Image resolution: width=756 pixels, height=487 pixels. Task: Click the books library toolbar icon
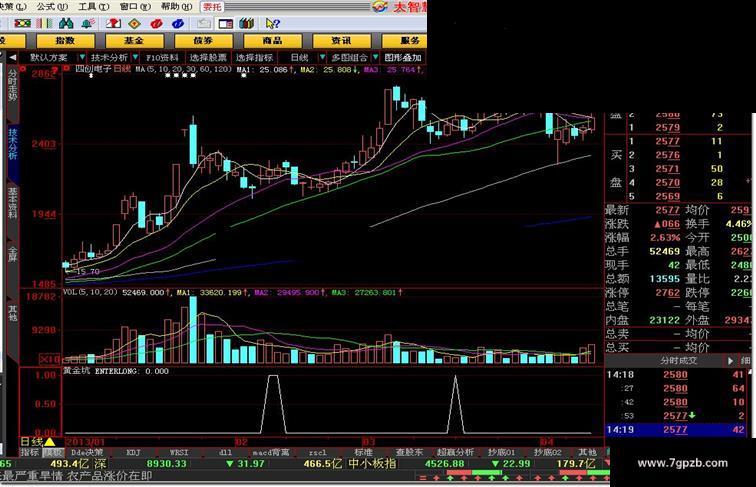[246, 23]
